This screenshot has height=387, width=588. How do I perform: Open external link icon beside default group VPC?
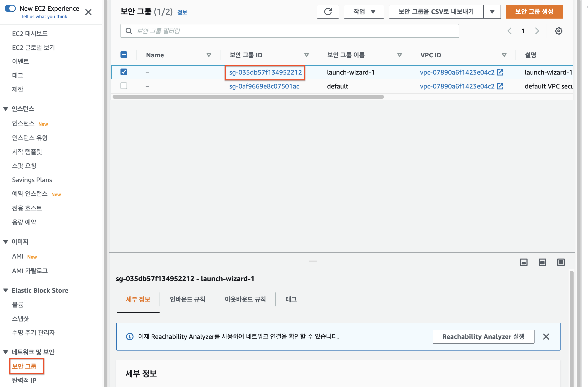500,86
